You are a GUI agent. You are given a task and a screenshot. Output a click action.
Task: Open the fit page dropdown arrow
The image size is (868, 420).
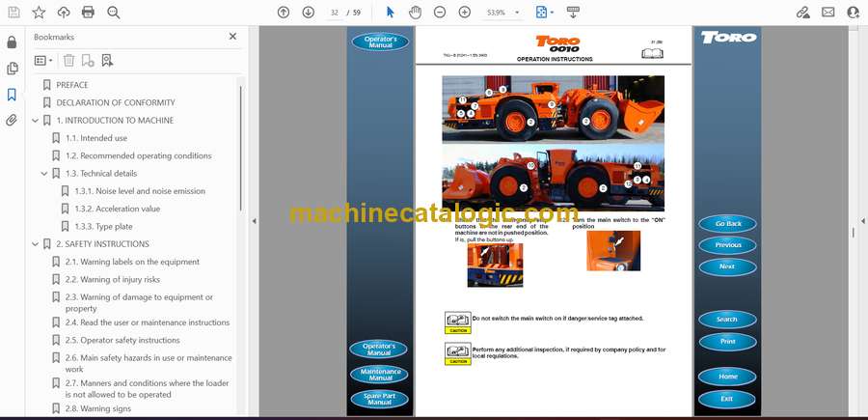pos(552,13)
